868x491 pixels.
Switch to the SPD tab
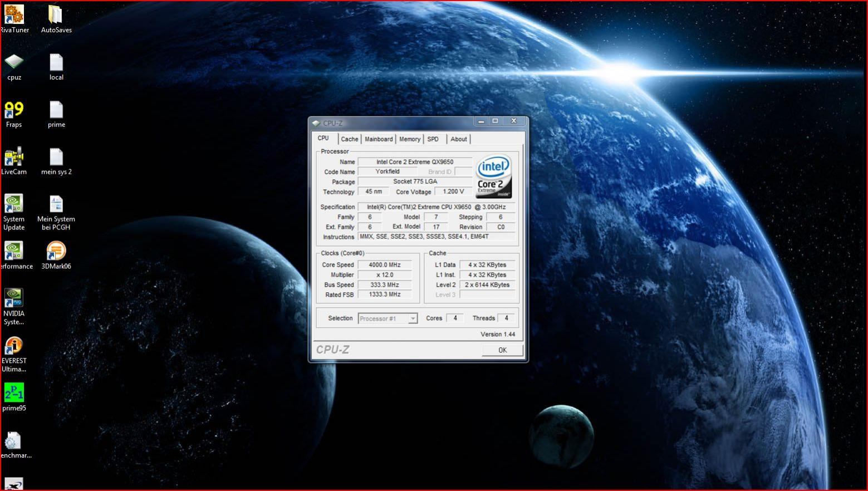click(x=433, y=139)
